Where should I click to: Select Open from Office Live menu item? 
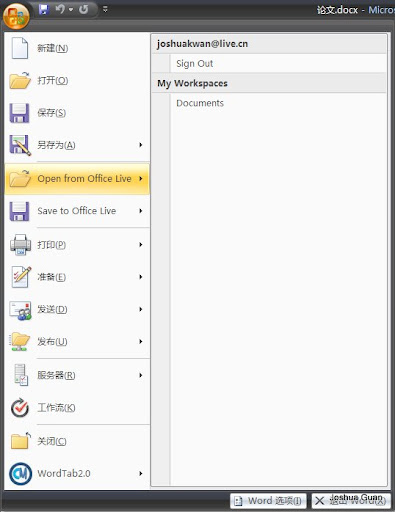(x=77, y=179)
